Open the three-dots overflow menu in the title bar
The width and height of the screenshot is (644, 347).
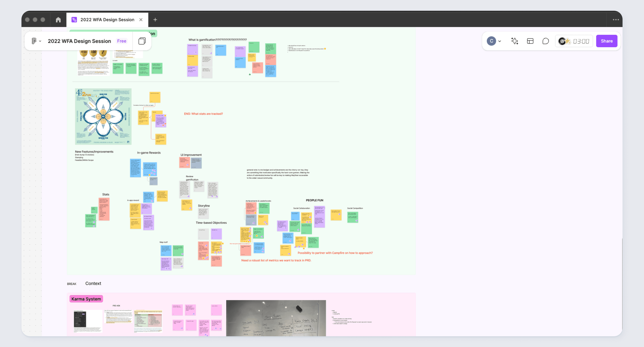tap(616, 20)
